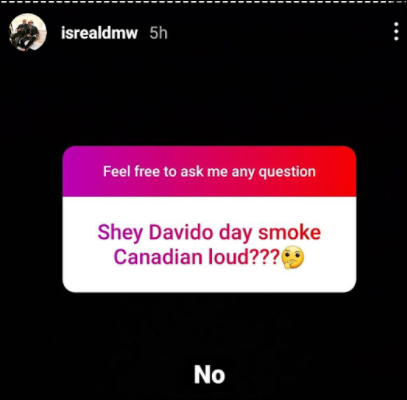The width and height of the screenshot is (407, 400).
Task: Open the isrealdmw username profile link
Action: coord(99,33)
